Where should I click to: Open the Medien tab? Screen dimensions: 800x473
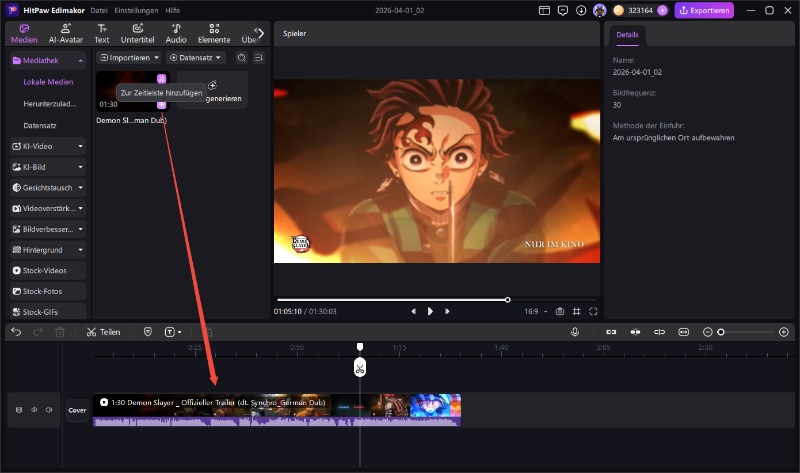24,34
